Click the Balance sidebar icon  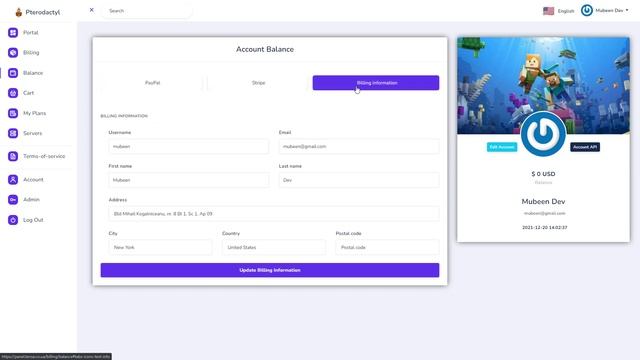[x=13, y=73]
